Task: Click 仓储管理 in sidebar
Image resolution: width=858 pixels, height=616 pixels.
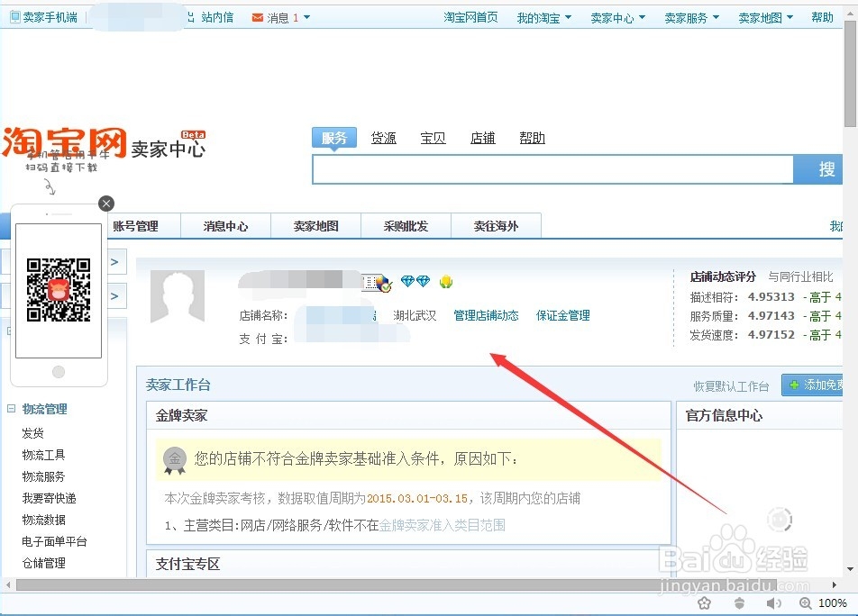Action: (43, 563)
